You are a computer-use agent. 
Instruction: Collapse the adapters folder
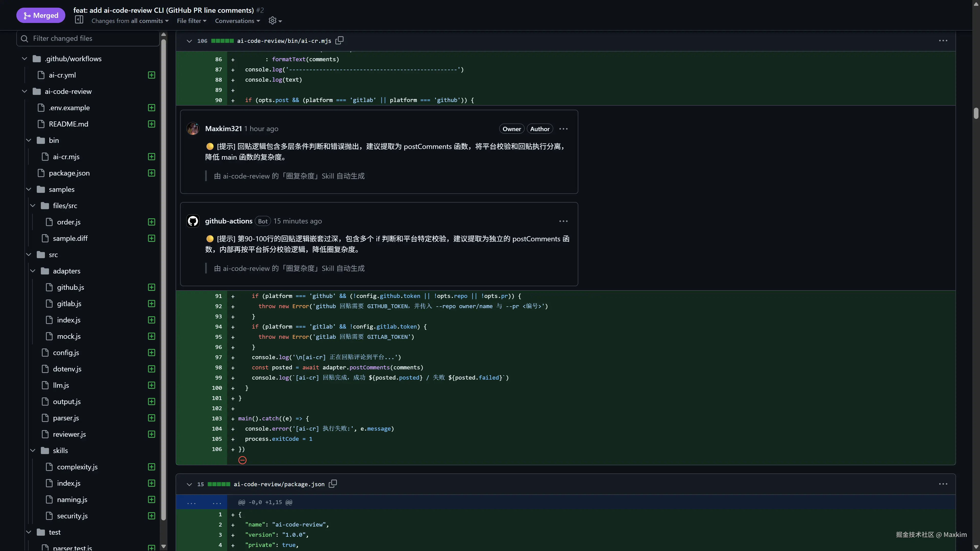[x=33, y=271]
